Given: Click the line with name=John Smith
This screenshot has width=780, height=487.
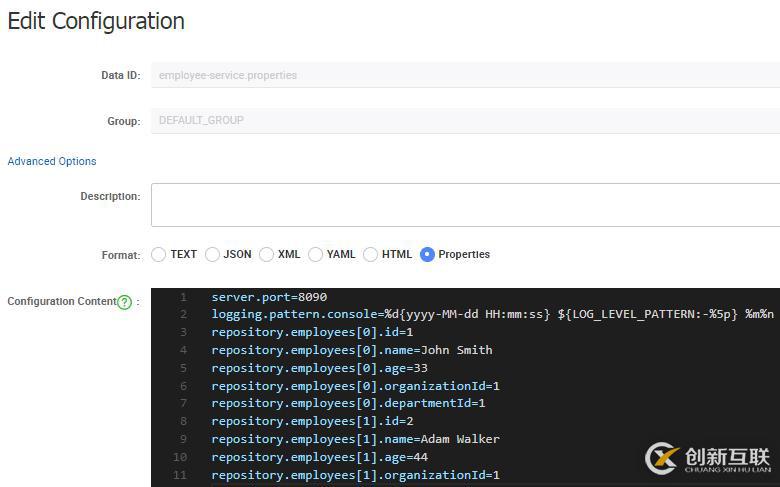Looking at the screenshot, I should coord(352,350).
